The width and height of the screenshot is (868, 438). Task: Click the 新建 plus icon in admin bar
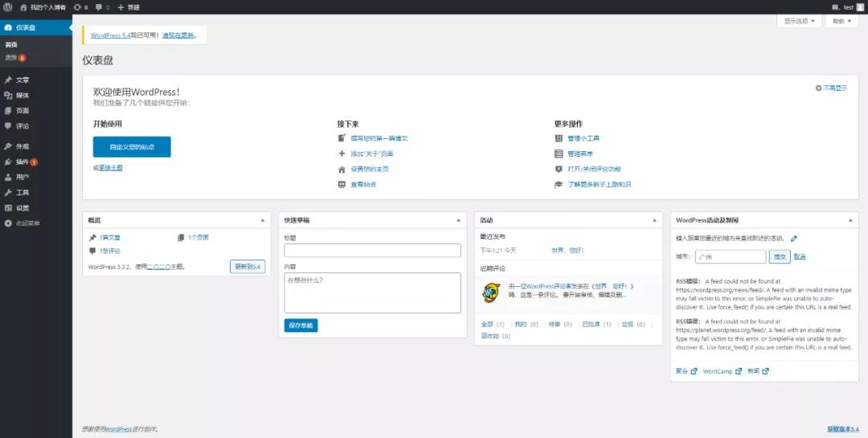coord(121,6)
